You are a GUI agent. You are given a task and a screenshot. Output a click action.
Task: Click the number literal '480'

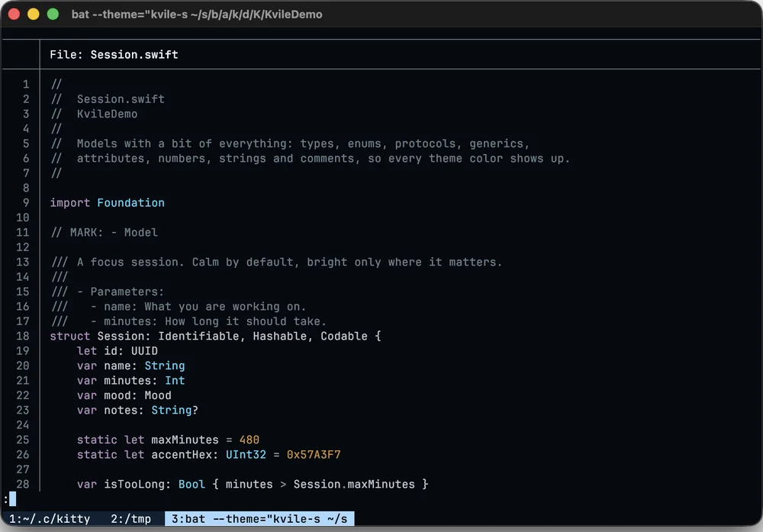[250, 440]
